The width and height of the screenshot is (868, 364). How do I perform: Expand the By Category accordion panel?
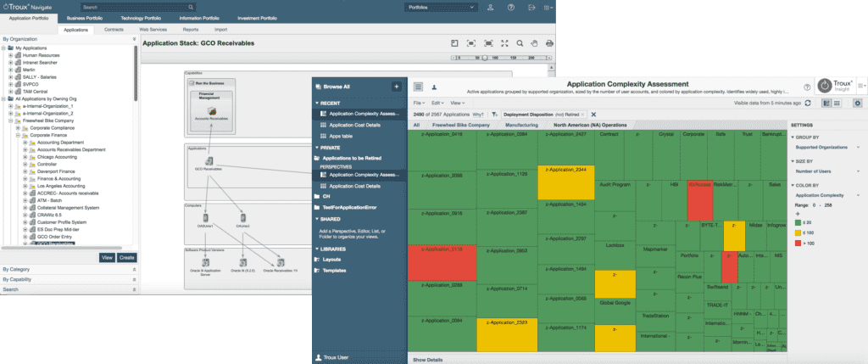[69, 269]
